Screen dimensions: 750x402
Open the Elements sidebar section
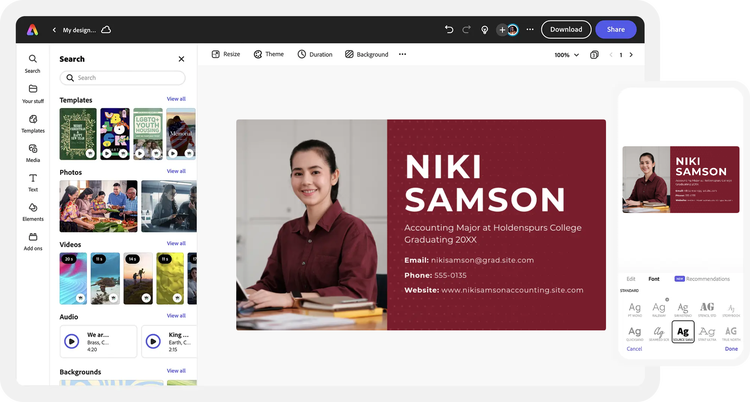[x=33, y=212]
